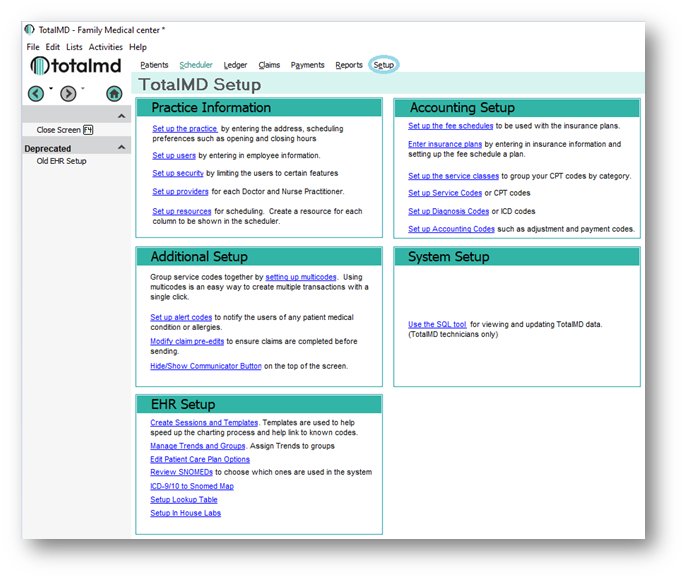687x581 pixels.
Task: Click the green back arrow button
Action: [36, 93]
